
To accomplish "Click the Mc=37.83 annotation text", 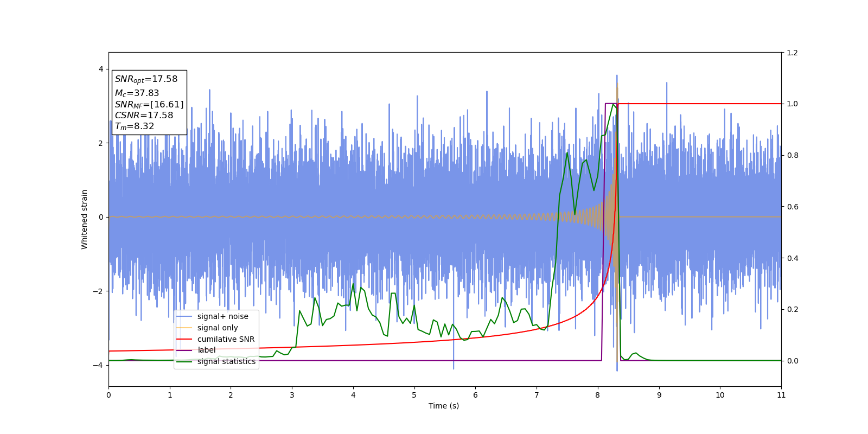I will 137,93.
